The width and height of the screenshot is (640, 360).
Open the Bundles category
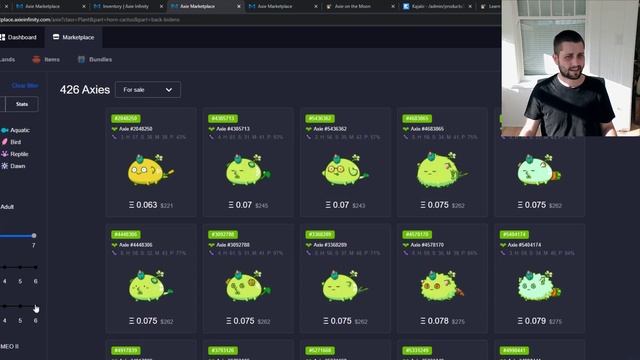coord(95,60)
